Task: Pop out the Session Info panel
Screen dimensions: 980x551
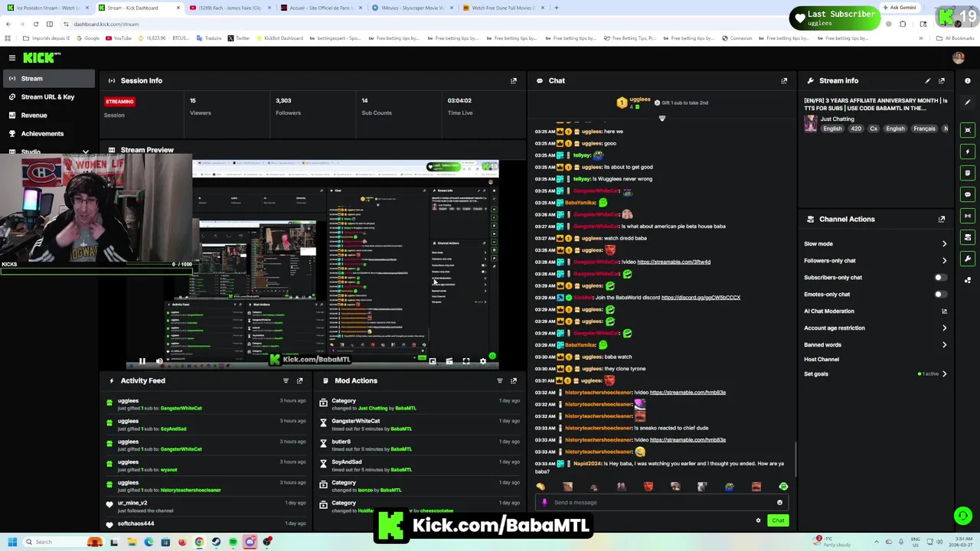Action: tap(514, 80)
